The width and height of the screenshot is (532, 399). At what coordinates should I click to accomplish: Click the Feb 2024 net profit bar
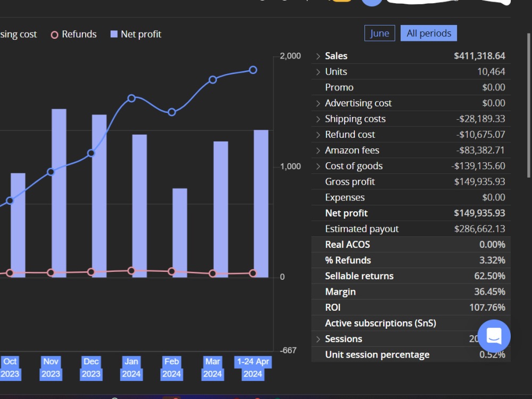180,233
